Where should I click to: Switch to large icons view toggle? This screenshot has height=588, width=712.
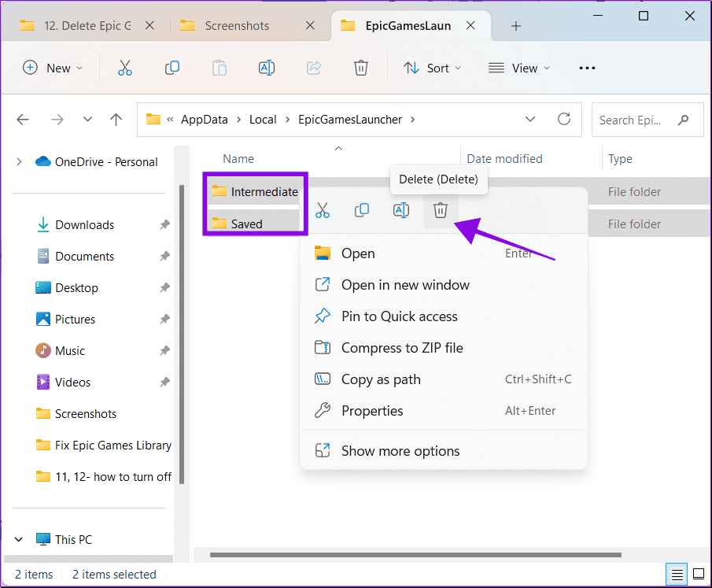(699, 575)
